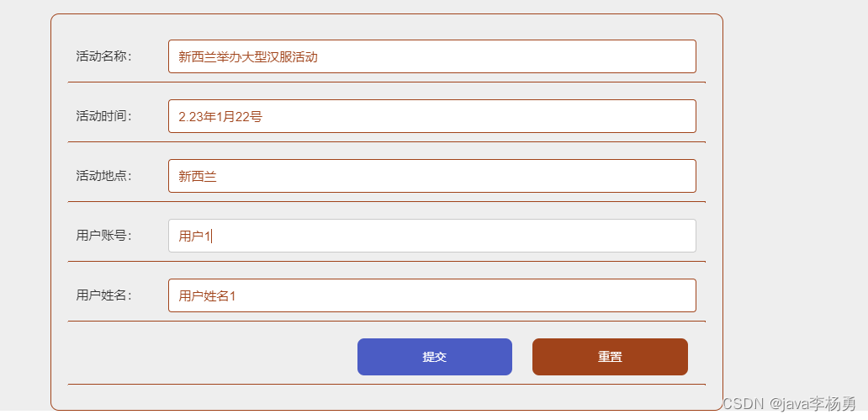Place cursor on 新西兰 text in location field
This screenshot has width=868, height=420.
pyautogui.click(x=197, y=177)
